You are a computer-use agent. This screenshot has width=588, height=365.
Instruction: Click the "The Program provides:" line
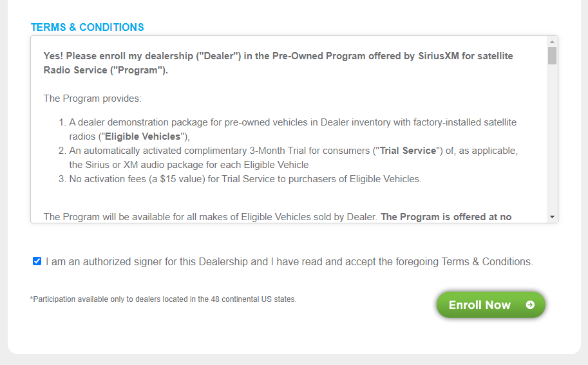pos(92,98)
